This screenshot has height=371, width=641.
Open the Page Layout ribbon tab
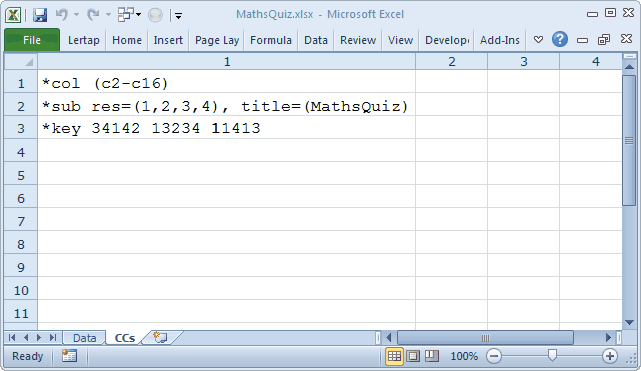[x=217, y=40]
